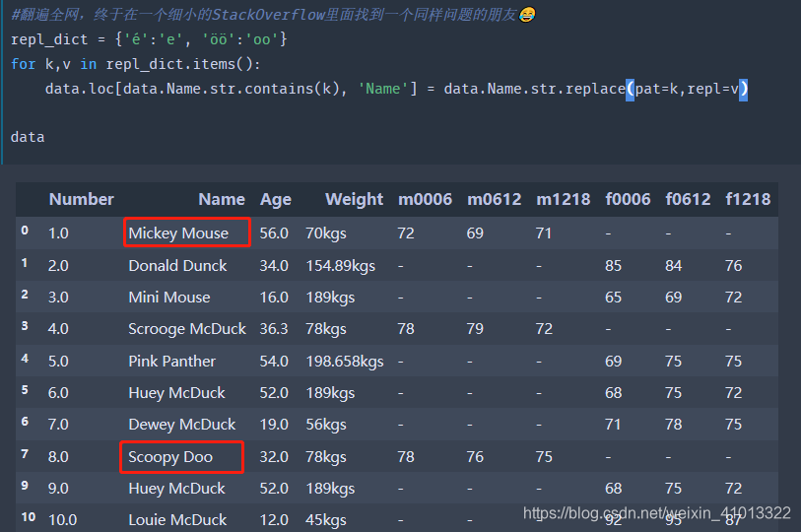Image resolution: width=801 pixels, height=532 pixels.
Task: Click the weight value '154.89kgs'
Action: pos(340,266)
